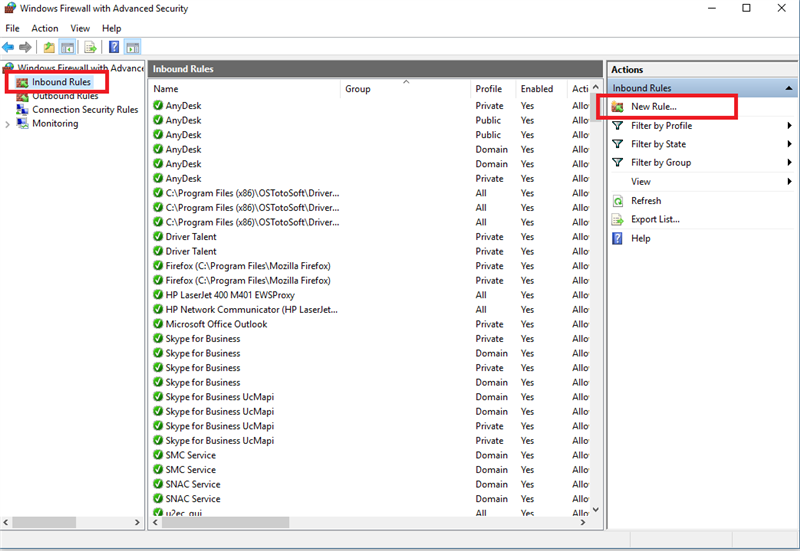
Task: Open the View menu in menu bar
Action: [80, 28]
